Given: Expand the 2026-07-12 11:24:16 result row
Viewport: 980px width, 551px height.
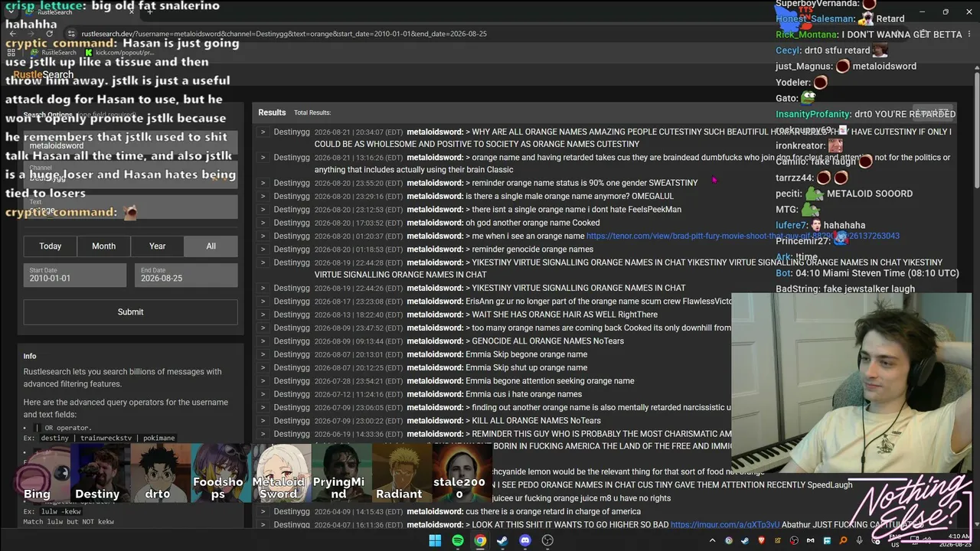Looking at the screenshot, I should pyautogui.click(x=263, y=394).
